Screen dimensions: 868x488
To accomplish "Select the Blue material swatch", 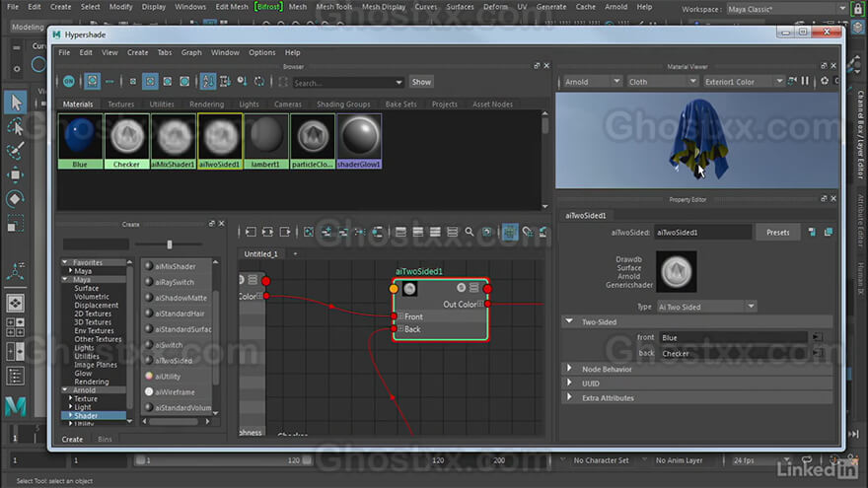I will [80, 141].
